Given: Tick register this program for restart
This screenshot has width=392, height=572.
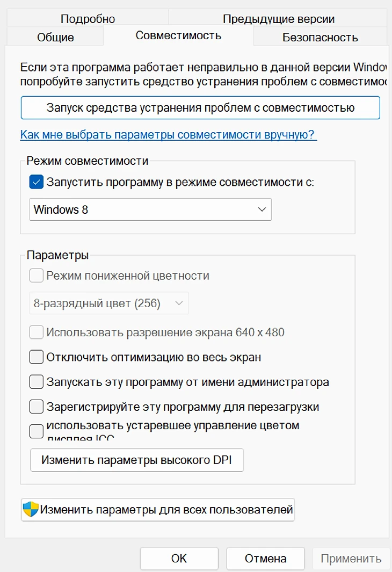Looking at the screenshot, I should [37, 407].
